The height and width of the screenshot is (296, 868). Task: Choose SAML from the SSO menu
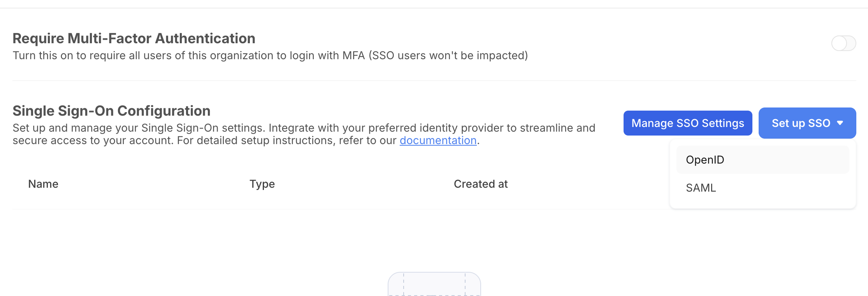701,188
